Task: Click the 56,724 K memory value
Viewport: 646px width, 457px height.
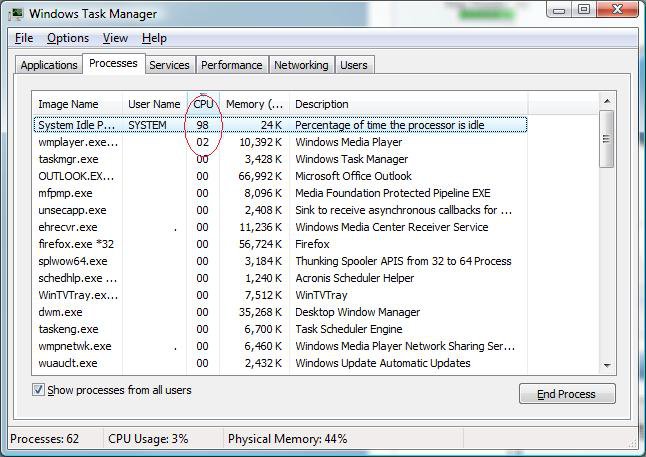Action: pos(260,244)
